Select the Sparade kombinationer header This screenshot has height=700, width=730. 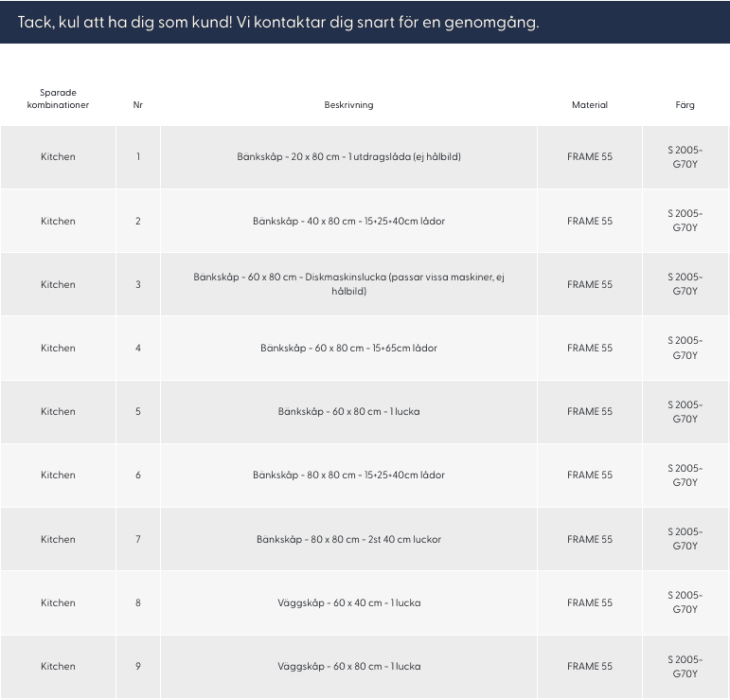(58, 99)
